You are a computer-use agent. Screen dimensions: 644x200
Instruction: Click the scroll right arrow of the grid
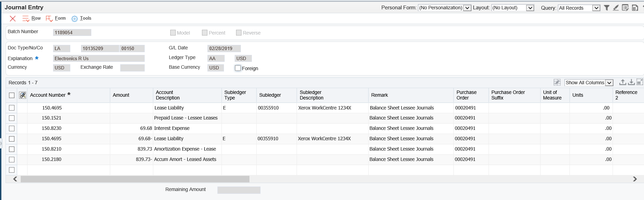pos(635,179)
